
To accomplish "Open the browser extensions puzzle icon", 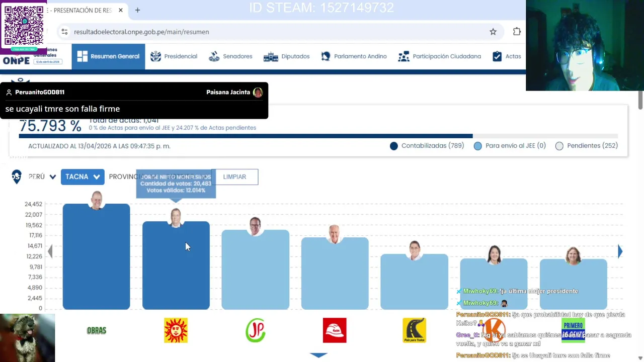I will (517, 32).
